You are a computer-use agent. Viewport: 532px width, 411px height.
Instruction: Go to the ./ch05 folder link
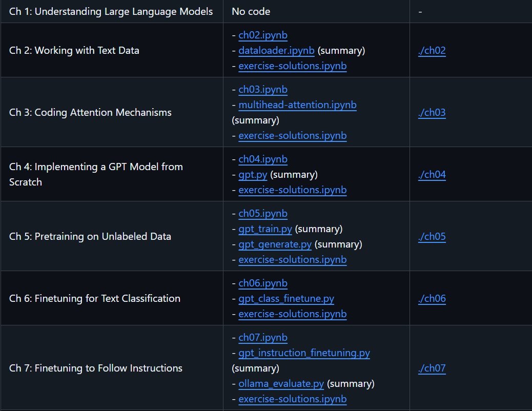[432, 237]
